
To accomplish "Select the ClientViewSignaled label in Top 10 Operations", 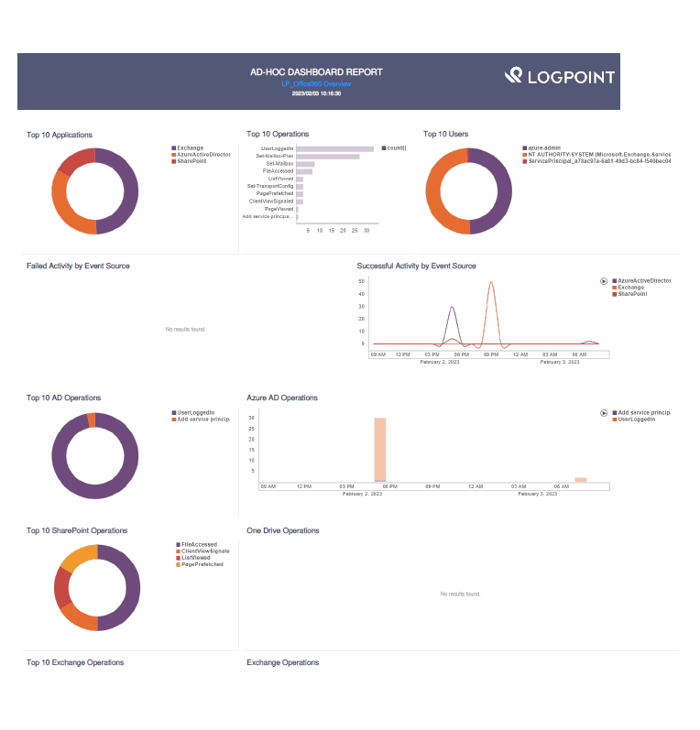I will [271, 202].
